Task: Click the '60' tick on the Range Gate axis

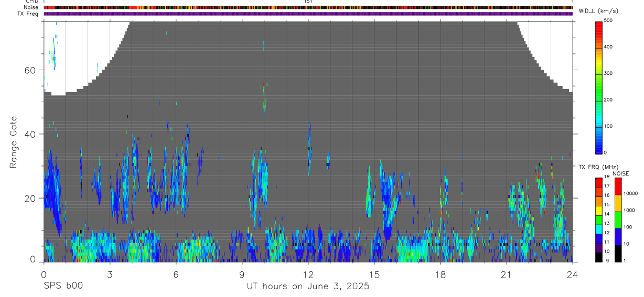Action: point(30,70)
